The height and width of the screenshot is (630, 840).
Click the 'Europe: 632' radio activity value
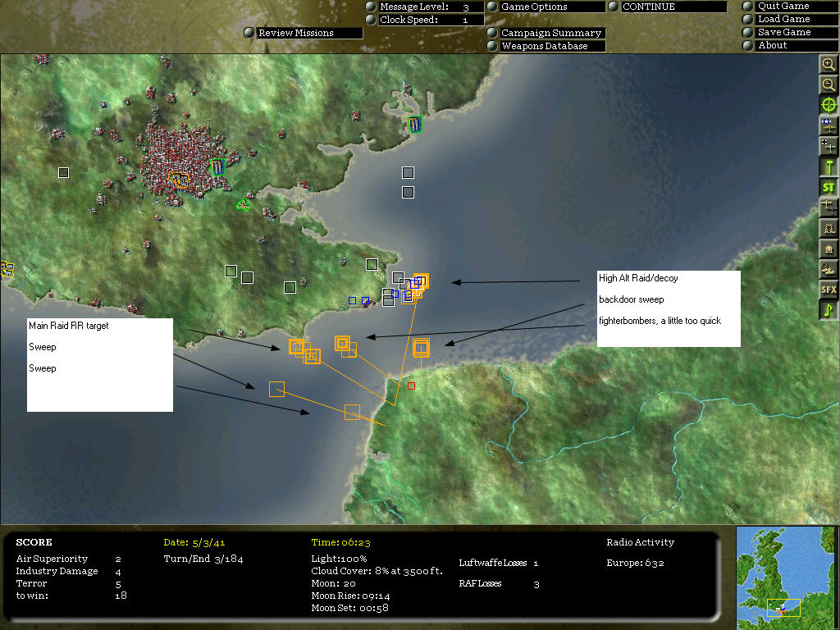(x=636, y=563)
